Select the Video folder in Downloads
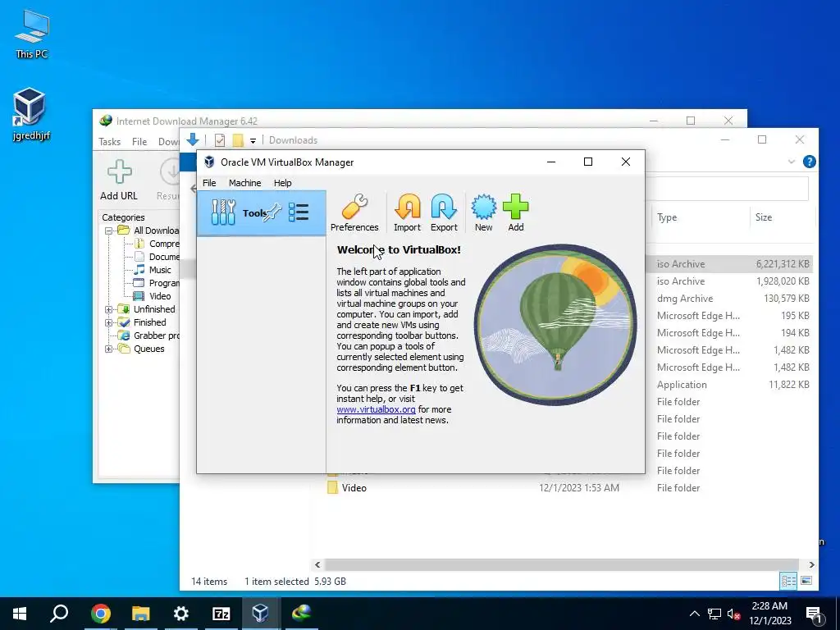 click(354, 488)
